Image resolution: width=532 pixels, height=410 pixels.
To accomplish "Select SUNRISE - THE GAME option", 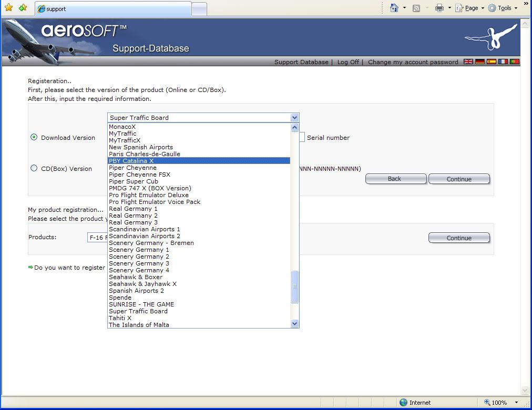I will [199, 304].
